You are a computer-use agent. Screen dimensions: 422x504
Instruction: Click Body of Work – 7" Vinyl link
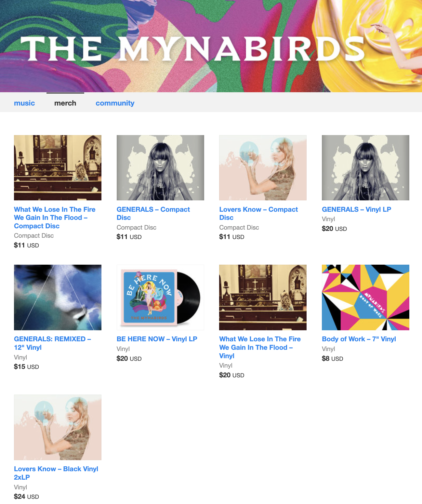click(x=359, y=339)
